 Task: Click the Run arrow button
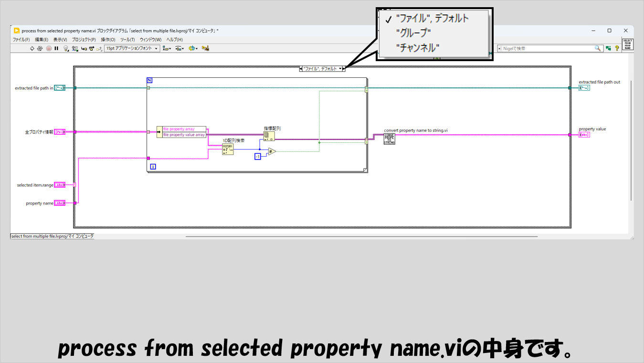pos(32,48)
